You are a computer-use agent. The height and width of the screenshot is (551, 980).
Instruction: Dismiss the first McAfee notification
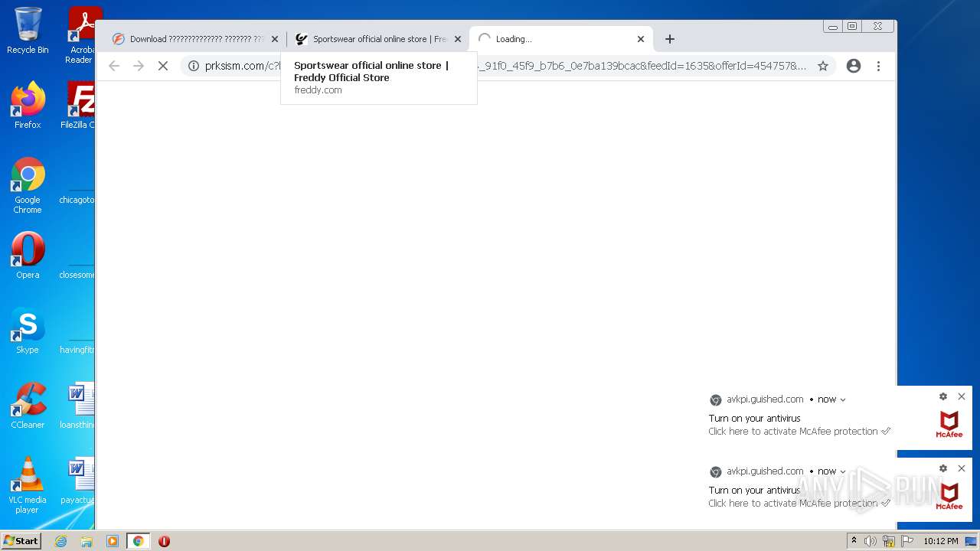[962, 396]
